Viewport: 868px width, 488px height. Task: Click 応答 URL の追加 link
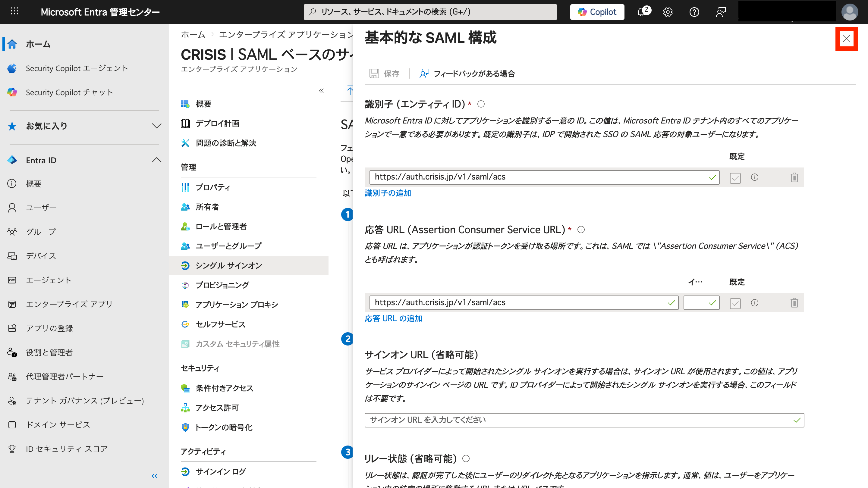pyautogui.click(x=393, y=318)
